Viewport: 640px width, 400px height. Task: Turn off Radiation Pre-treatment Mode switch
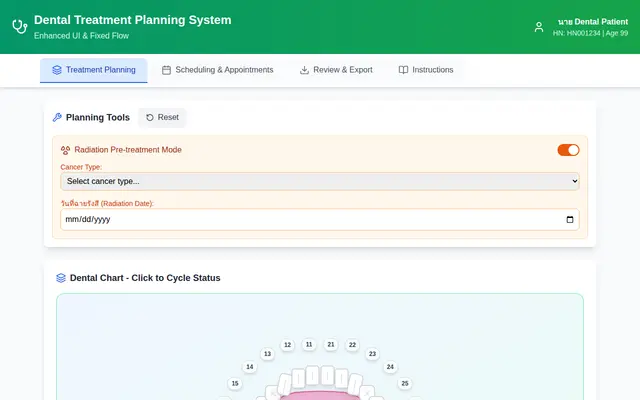[x=568, y=150]
